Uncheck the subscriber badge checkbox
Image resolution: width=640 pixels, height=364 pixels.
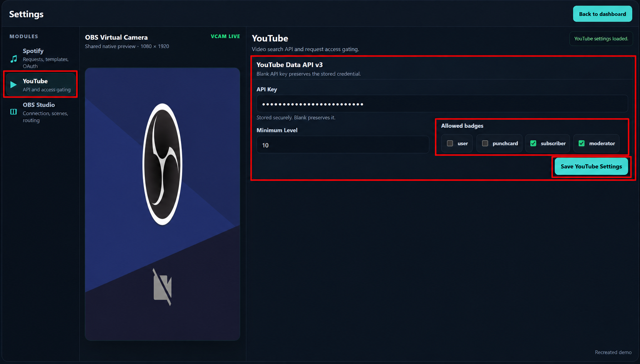tap(533, 143)
